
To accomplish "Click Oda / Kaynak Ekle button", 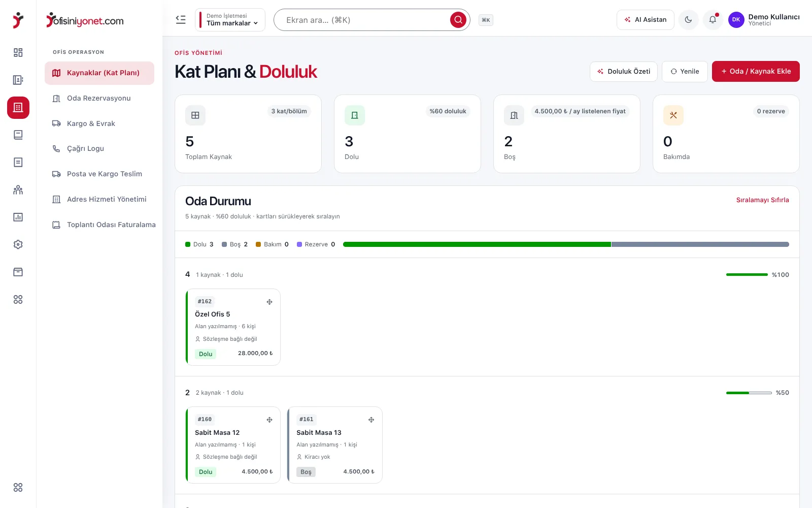I will coord(756,72).
